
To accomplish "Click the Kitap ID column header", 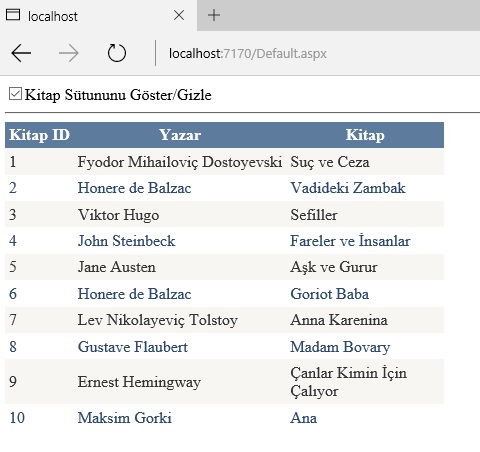I will [x=40, y=135].
